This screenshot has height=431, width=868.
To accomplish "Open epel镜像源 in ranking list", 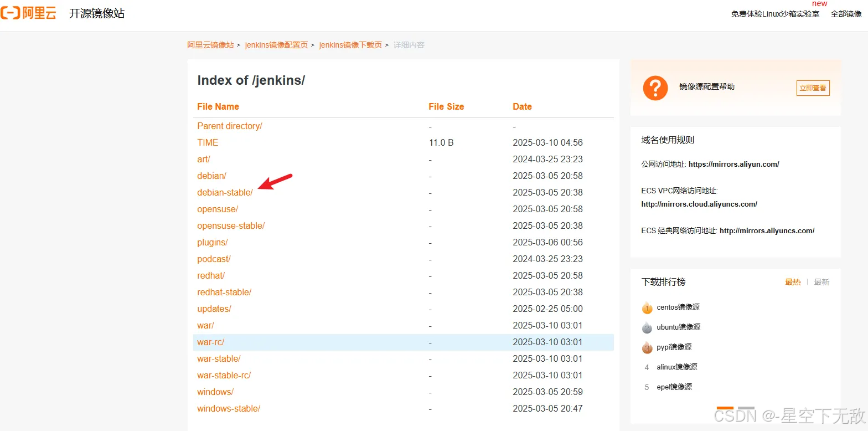I will click(674, 387).
